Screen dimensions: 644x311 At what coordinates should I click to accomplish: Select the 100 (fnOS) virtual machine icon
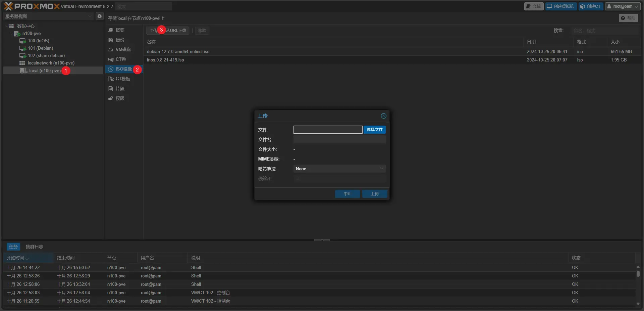(x=22, y=41)
